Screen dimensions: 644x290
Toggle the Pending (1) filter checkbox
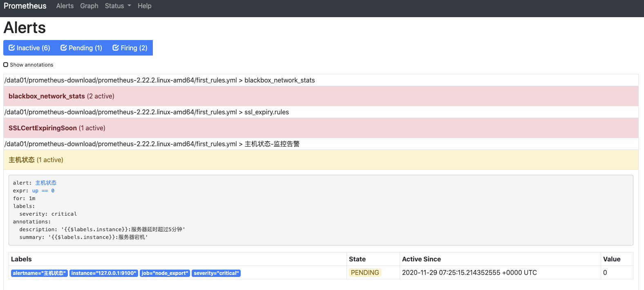[x=81, y=48]
